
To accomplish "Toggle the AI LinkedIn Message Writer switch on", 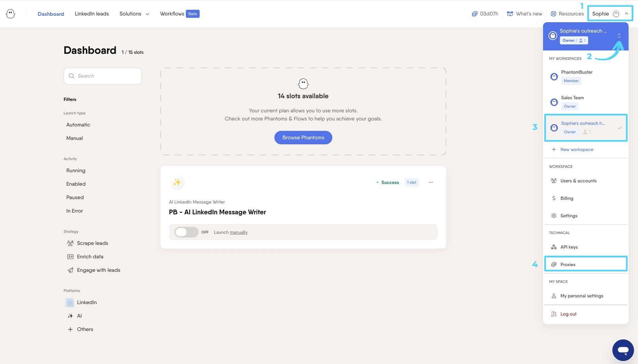I will click(x=186, y=232).
